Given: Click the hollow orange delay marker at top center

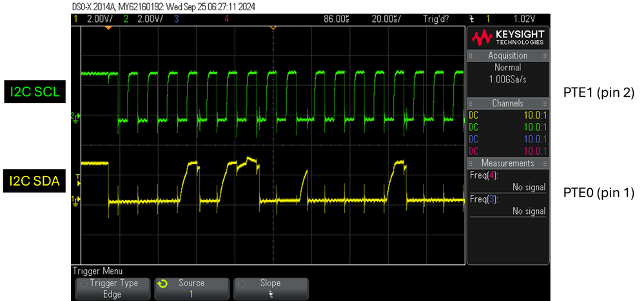Looking at the screenshot, I should pos(273,28).
